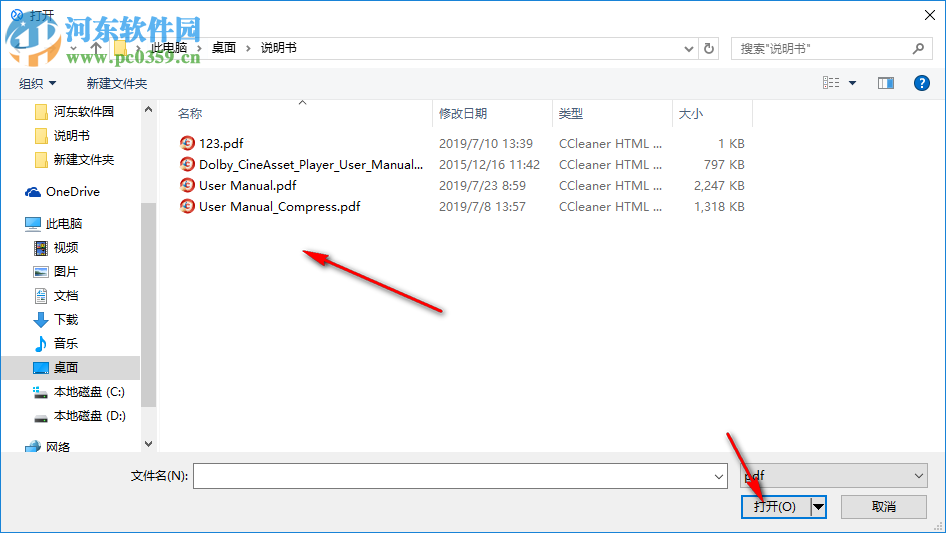Click the C: drive icon

[x=40, y=393]
